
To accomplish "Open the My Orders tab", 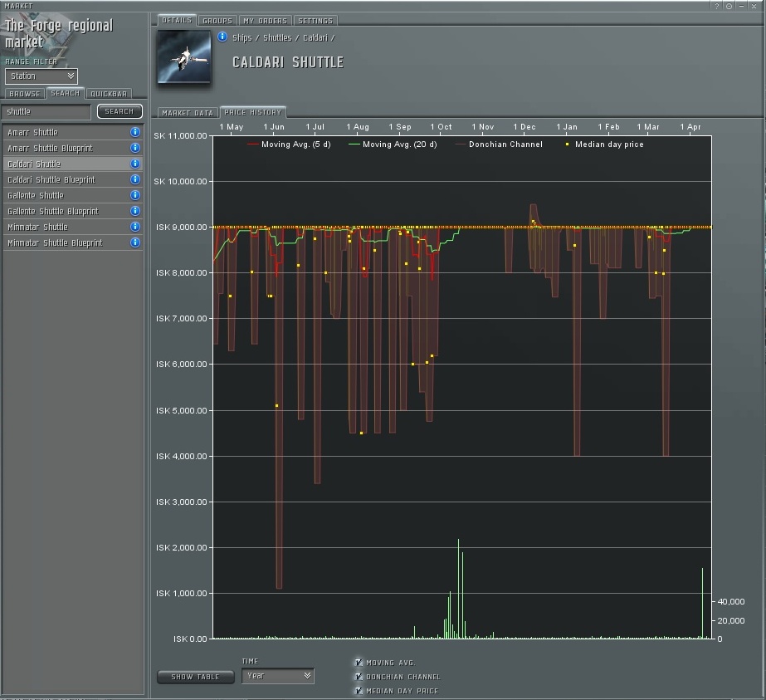I will [x=266, y=21].
